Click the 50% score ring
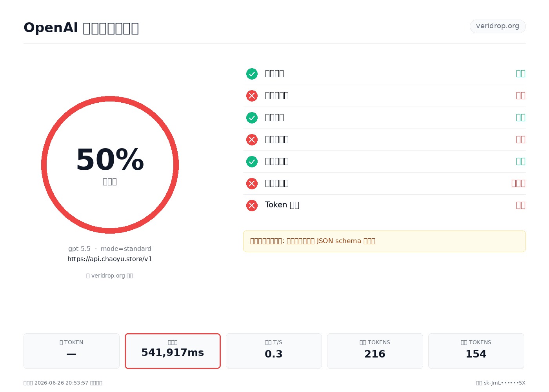 point(110,165)
